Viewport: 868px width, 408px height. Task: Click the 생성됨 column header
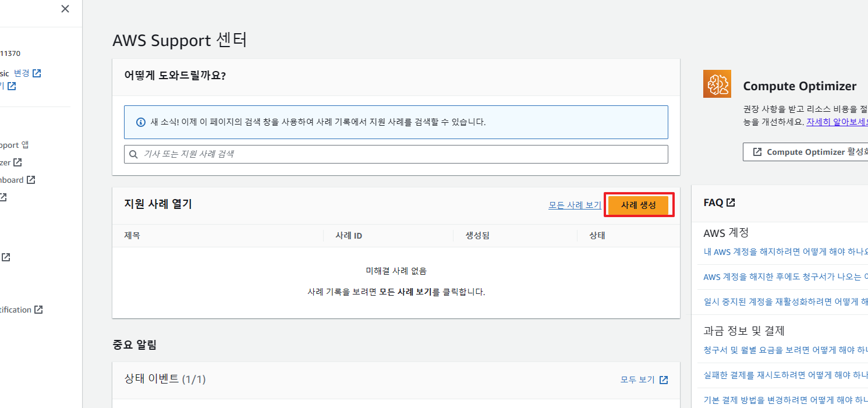point(477,236)
